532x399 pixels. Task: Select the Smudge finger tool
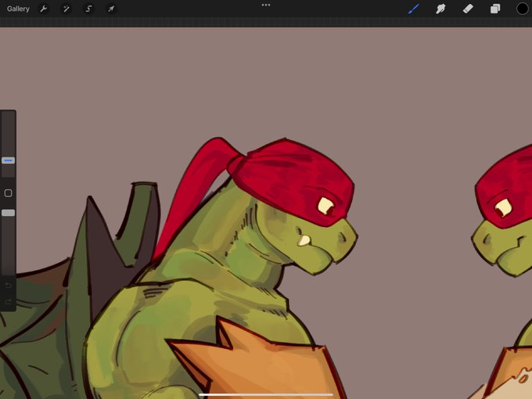click(x=440, y=9)
